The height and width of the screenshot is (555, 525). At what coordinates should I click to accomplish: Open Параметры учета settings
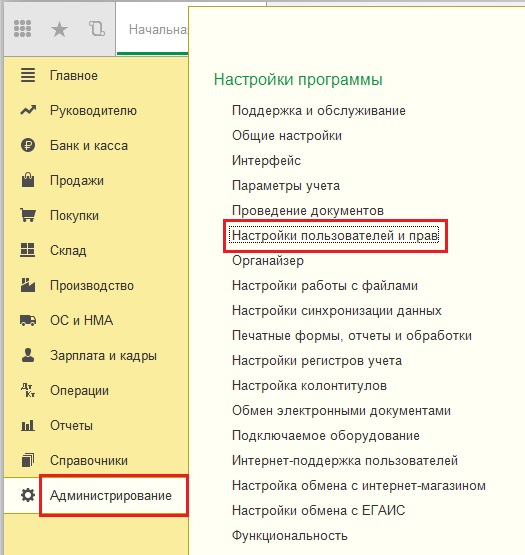point(286,185)
